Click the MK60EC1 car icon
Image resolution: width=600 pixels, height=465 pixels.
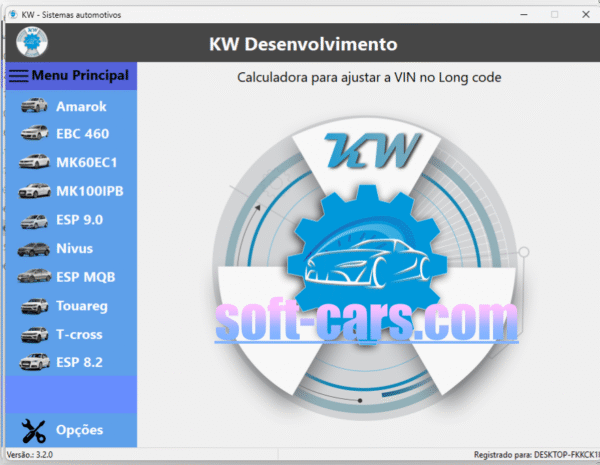(x=34, y=162)
